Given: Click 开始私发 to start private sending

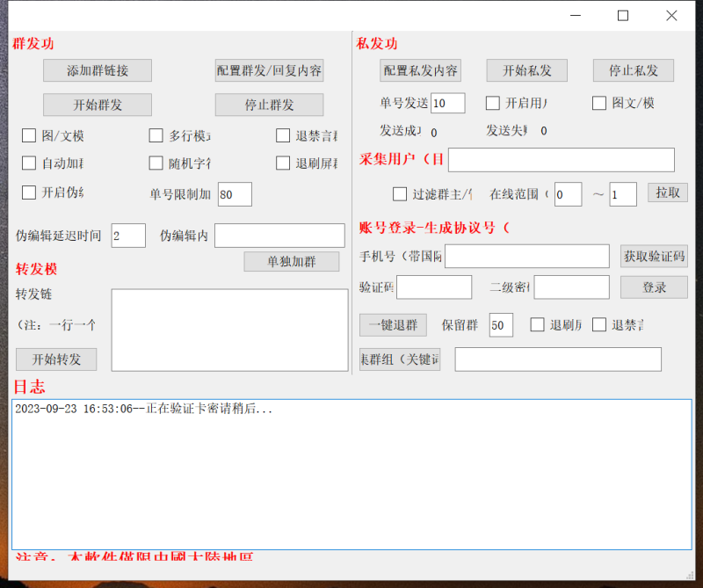Looking at the screenshot, I should [526, 70].
